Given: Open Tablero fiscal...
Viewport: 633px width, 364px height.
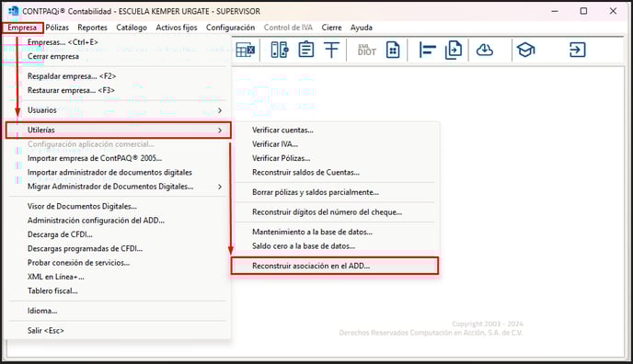Looking at the screenshot, I should click(118, 291).
